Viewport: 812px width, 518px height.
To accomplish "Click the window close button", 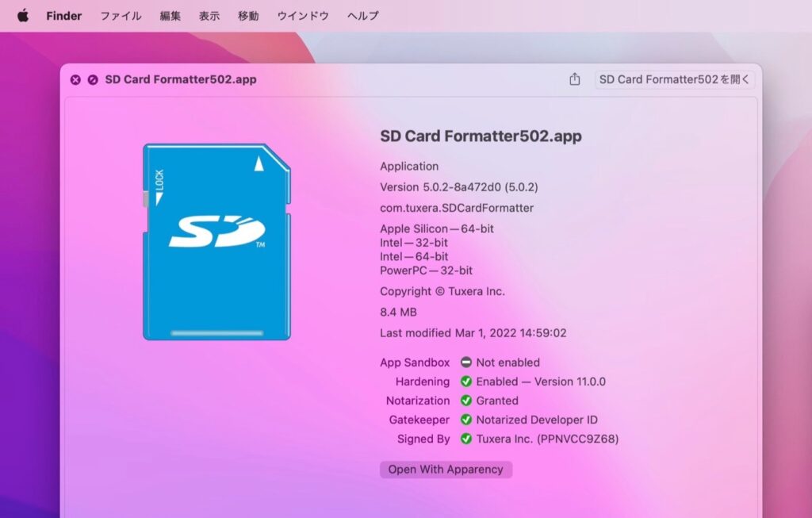I will click(75, 79).
